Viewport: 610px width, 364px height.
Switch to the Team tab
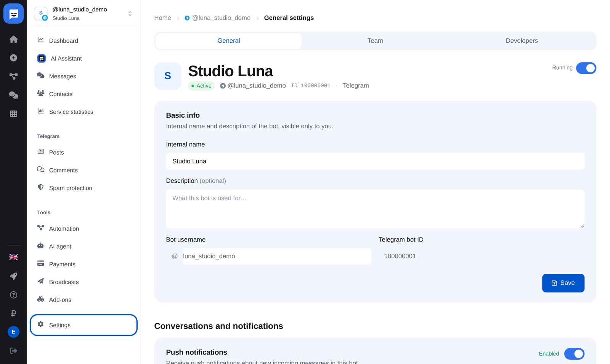375,41
